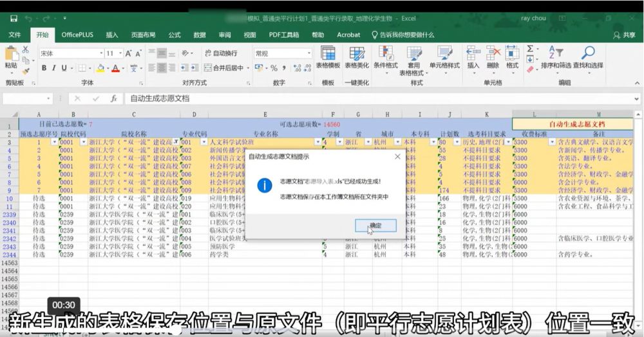Pick the yellow fill color bucket
The width and height of the screenshot is (644, 337).
pyautogui.click(x=100, y=68)
